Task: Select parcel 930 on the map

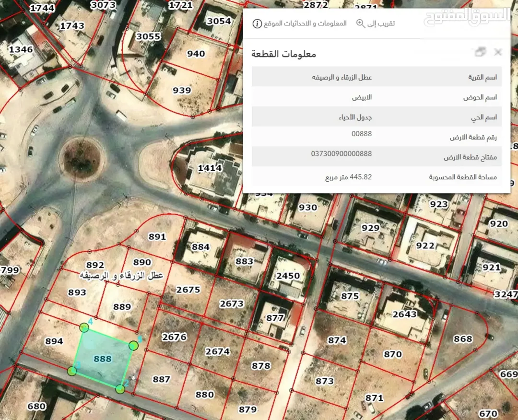Action: pos(307,207)
